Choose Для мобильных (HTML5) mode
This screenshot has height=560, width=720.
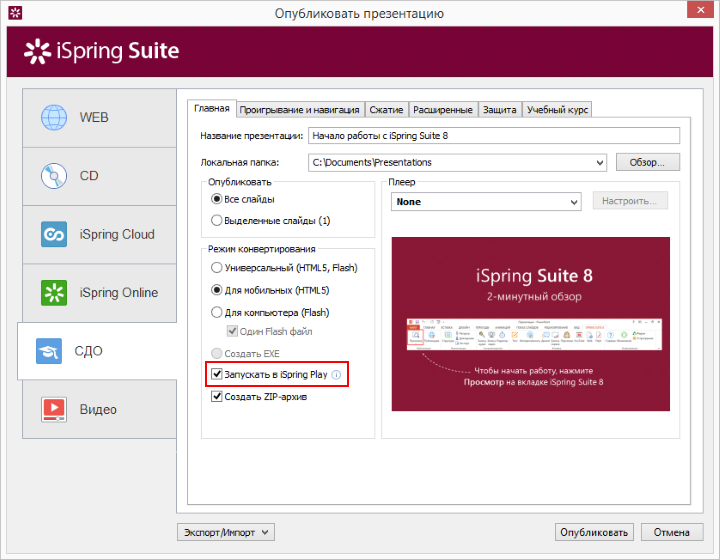click(216, 290)
